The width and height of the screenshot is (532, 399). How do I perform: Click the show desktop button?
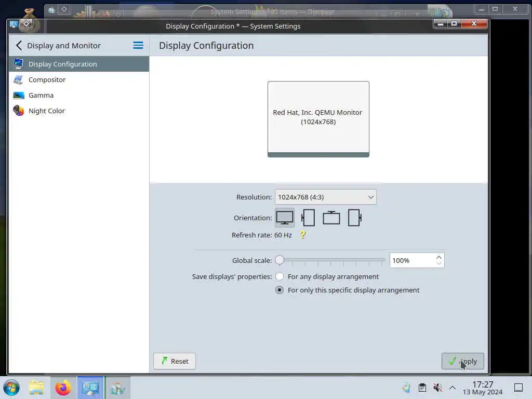pyautogui.click(x=518, y=388)
